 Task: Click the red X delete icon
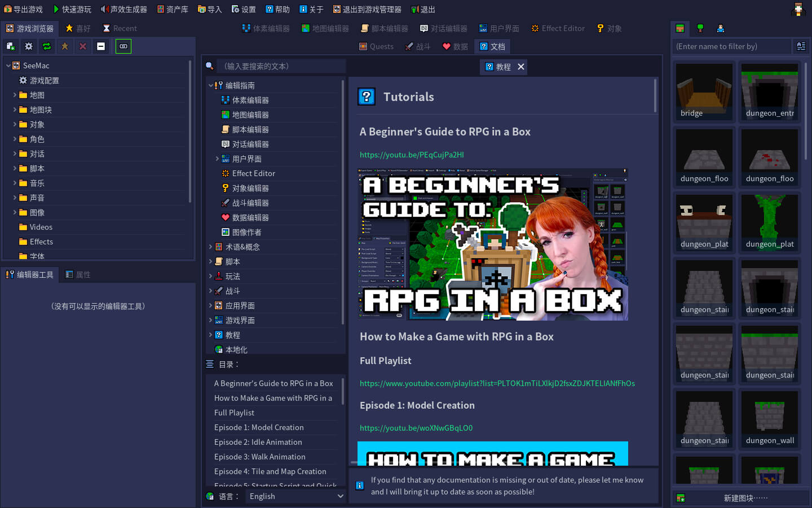click(83, 46)
